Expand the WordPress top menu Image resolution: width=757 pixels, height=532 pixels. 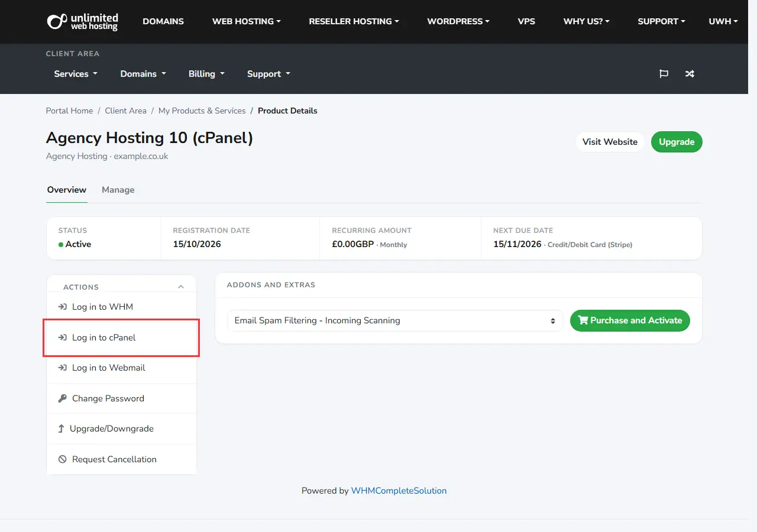click(458, 21)
